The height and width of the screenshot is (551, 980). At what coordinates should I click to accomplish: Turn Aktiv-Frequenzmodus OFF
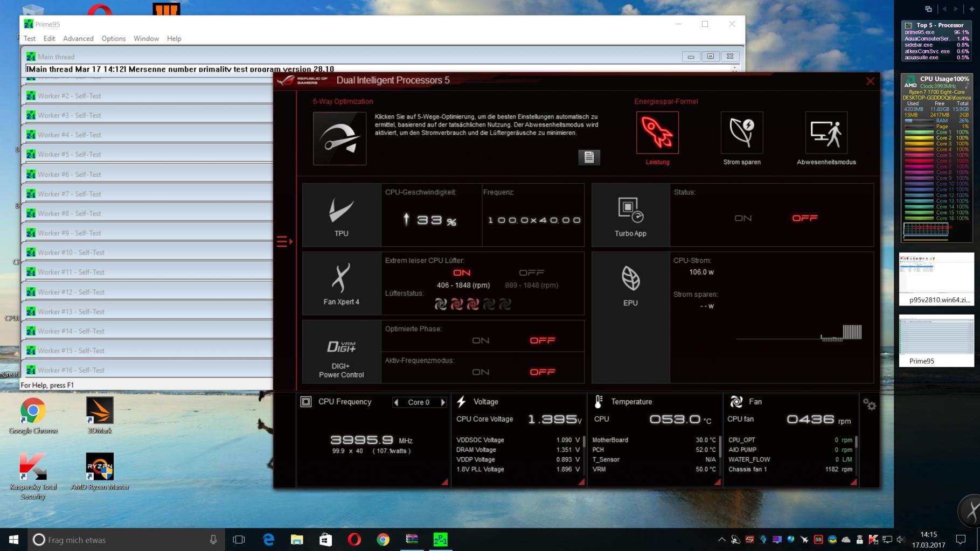543,372
